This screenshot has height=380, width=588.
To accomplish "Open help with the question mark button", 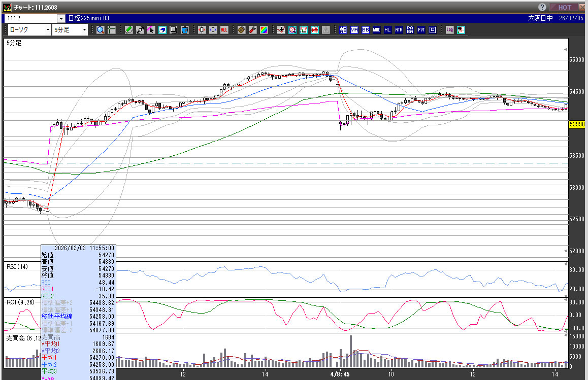I will click(x=542, y=7).
